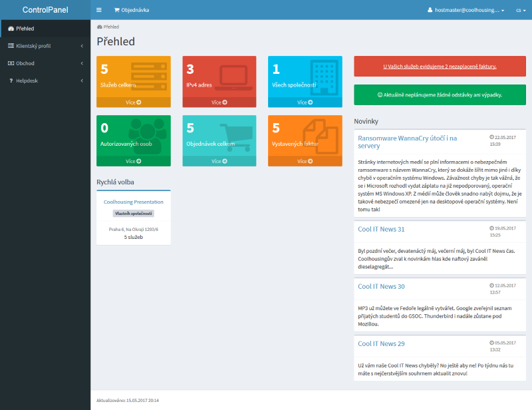
Task: Click the cart icon on Objednávek celkem tile
Action: pos(237,137)
